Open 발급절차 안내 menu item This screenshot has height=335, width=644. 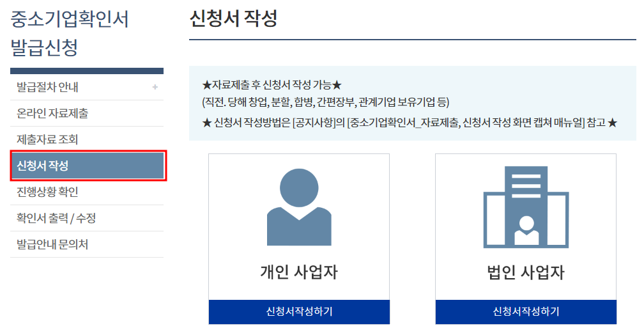[x=87, y=87]
